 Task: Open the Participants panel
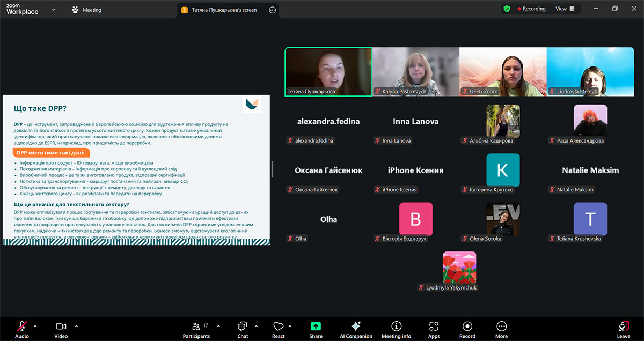(x=196, y=328)
